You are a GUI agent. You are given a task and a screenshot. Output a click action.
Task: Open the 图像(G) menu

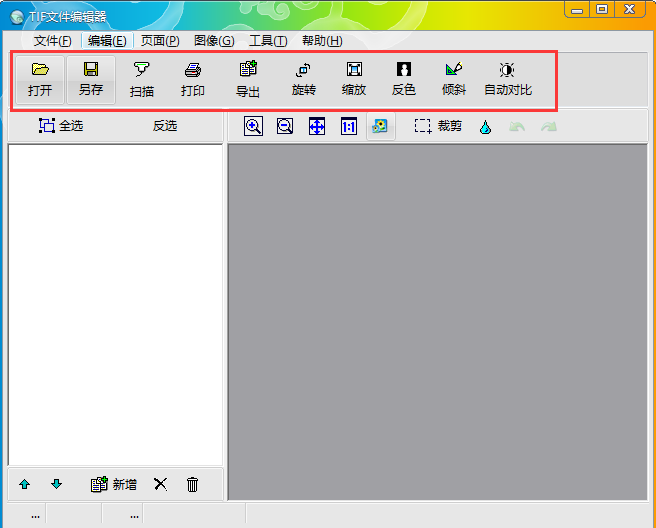click(x=214, y=41)
